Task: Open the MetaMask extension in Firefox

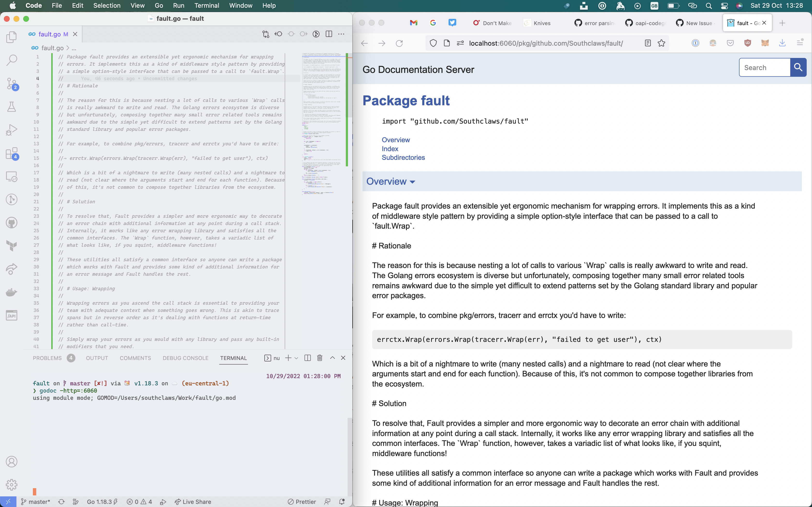Action: coord(765,42)
